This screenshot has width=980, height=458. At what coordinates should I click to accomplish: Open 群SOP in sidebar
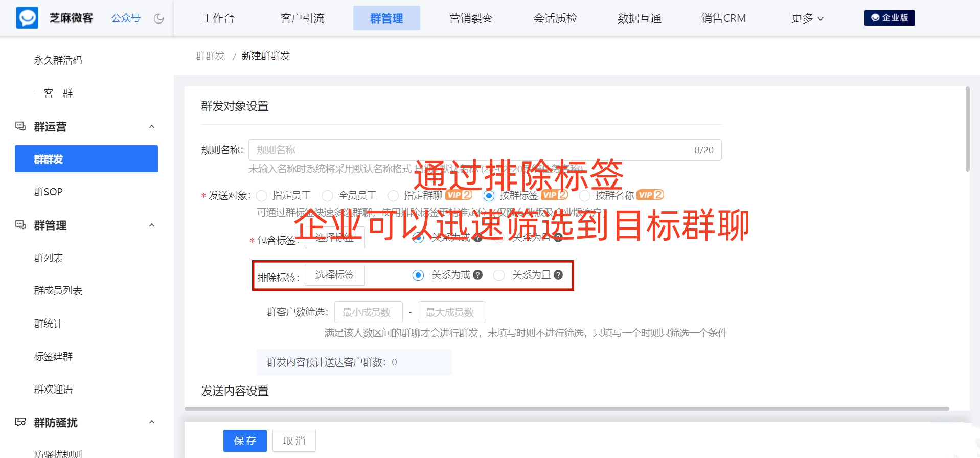(x=49, y=192)
